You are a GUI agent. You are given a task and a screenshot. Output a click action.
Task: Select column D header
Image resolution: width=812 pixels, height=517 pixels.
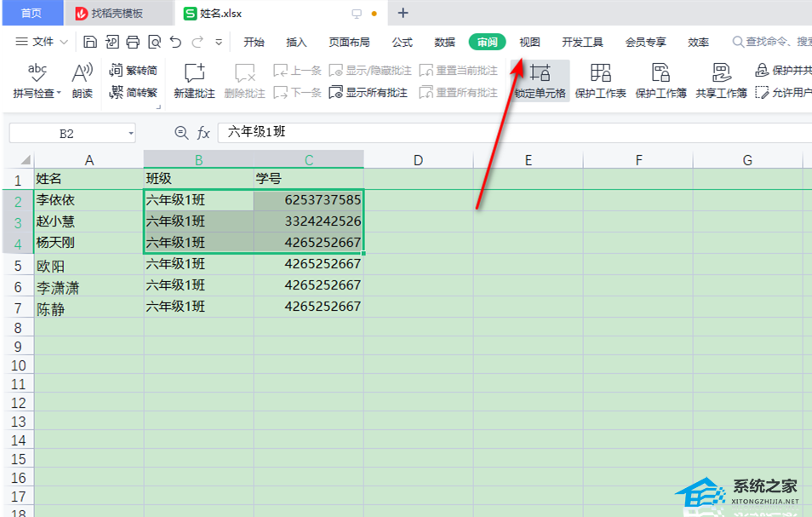pos(418,159)
